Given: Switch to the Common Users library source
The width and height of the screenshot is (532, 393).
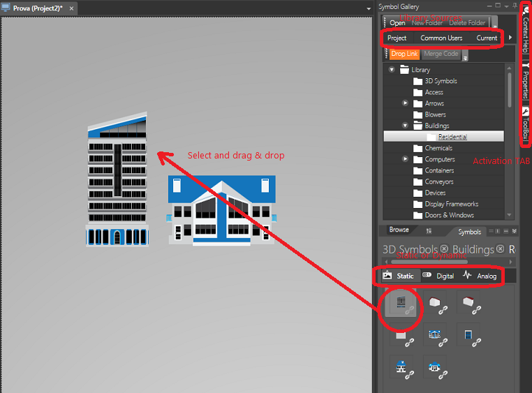Looking at the screenshot, I should tap(441, 38).
